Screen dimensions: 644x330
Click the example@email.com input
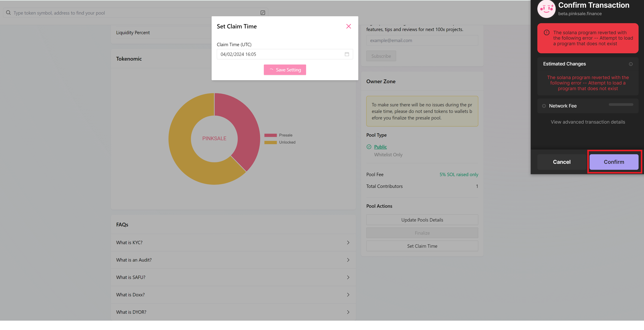click(422, 40)
